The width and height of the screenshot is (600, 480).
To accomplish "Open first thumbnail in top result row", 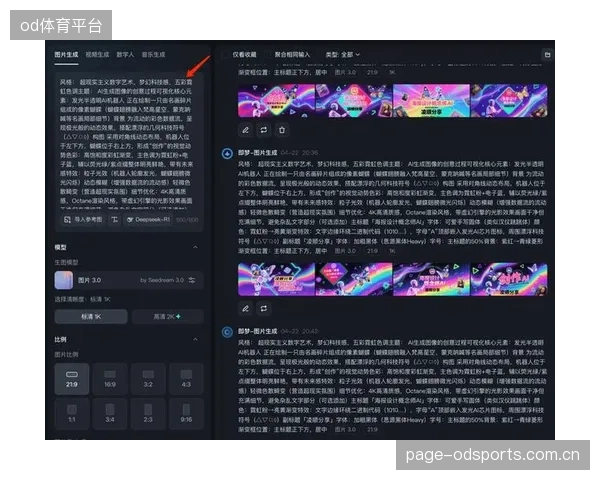I will 276,101.
